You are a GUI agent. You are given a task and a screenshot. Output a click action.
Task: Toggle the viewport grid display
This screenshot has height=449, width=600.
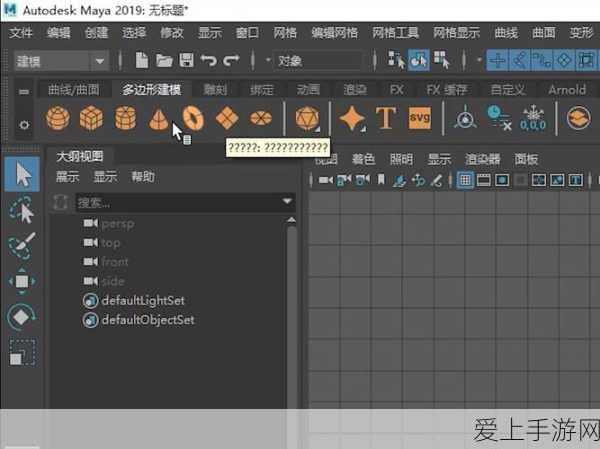[x=465, y=180]
